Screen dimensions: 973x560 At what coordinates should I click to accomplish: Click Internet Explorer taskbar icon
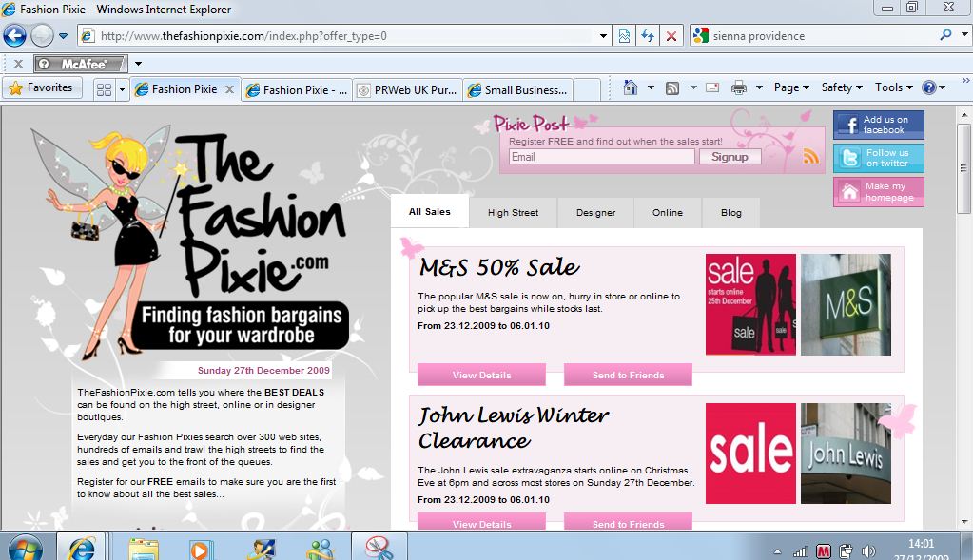[81, 548]
